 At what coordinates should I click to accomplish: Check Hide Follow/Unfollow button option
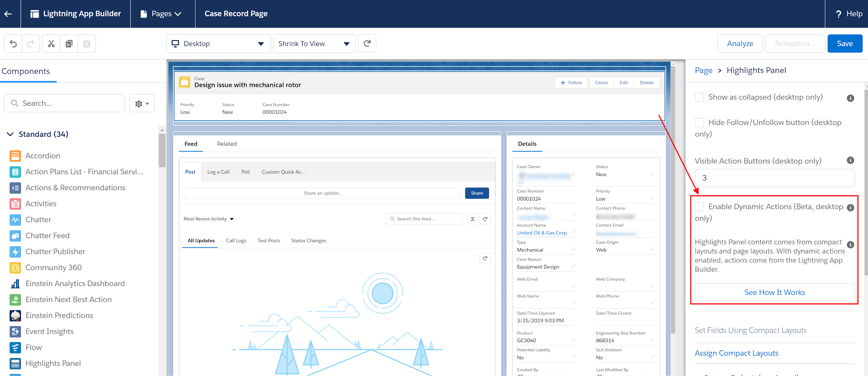pyautogui.click(x=699, y=123)
